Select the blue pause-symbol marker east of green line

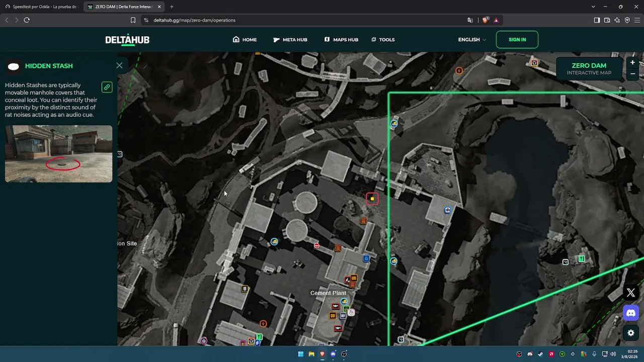(447, 210)
